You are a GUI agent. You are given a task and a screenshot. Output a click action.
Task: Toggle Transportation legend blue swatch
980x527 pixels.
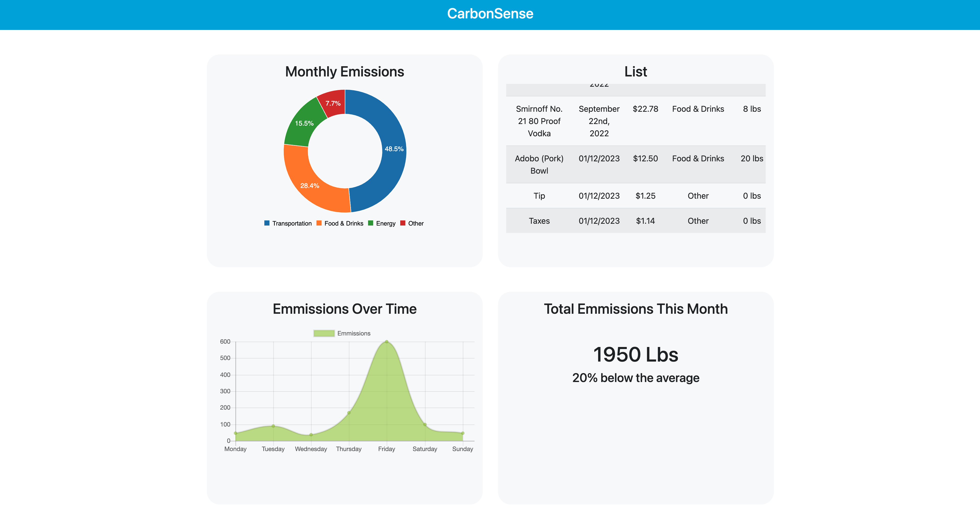click(x=267, y=223)
